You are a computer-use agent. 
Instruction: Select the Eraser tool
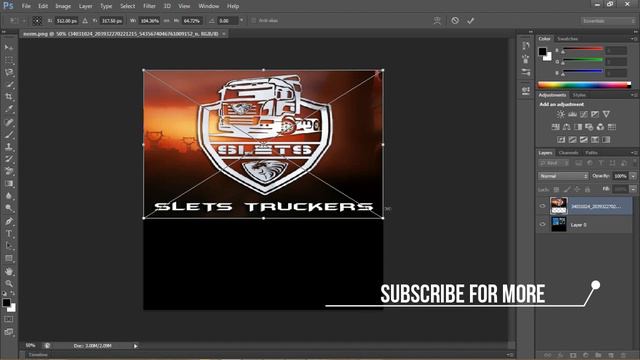(9, 171)
